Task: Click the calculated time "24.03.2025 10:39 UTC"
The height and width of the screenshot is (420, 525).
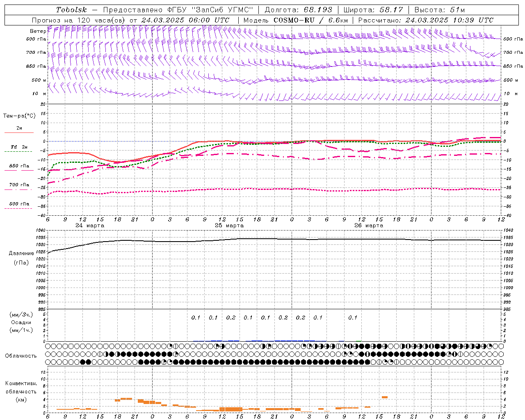Action: pyautogui.click(x=450, y=20)
